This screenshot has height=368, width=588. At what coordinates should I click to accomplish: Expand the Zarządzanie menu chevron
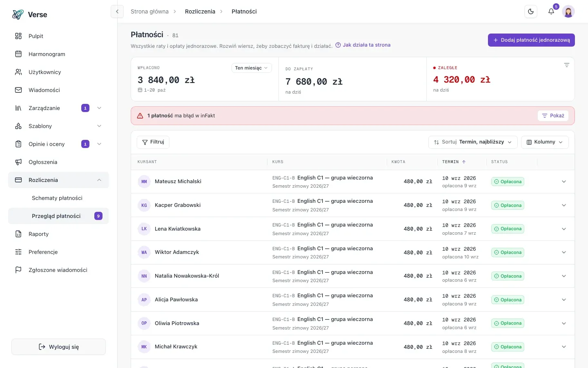(x=99, y=108)
